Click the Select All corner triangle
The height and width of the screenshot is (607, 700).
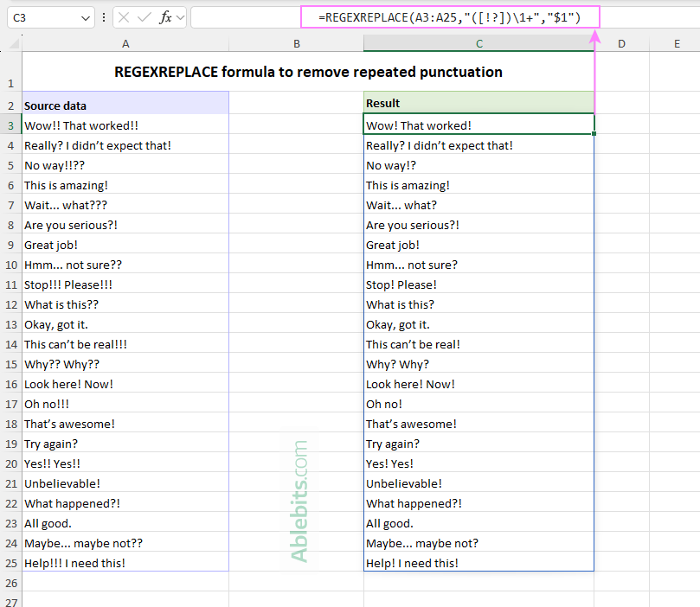14,43
